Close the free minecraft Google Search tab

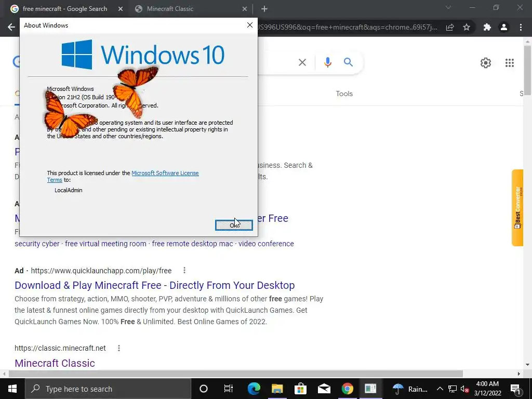point(121,9)
